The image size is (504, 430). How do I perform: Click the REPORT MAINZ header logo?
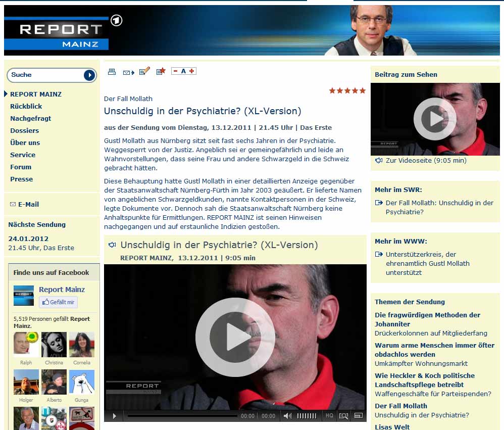(x=56, y=33)
